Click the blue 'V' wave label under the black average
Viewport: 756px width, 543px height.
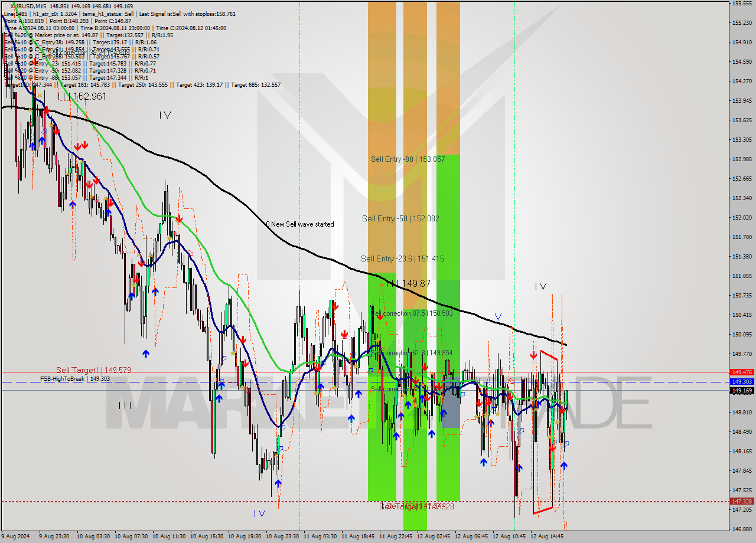point(498,317)
